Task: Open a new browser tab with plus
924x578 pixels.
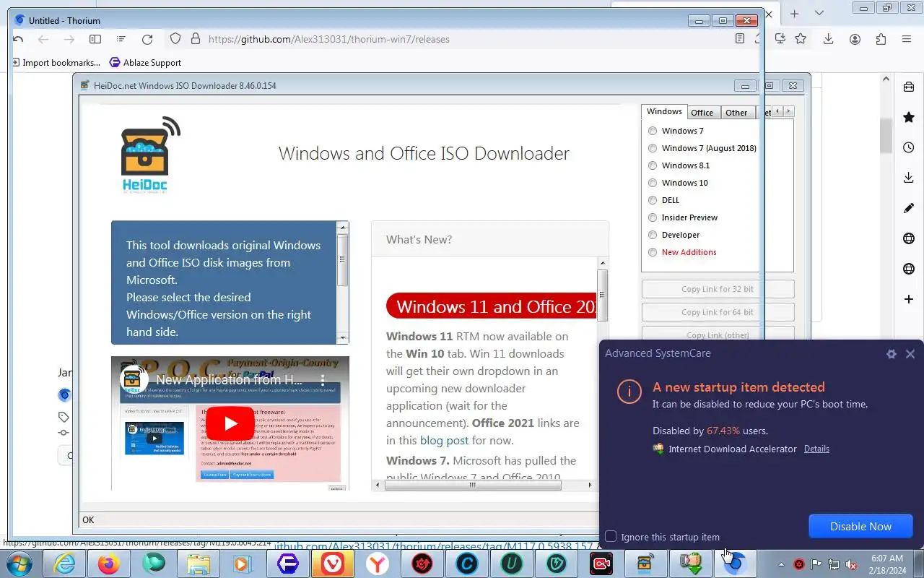Action: 794,13
